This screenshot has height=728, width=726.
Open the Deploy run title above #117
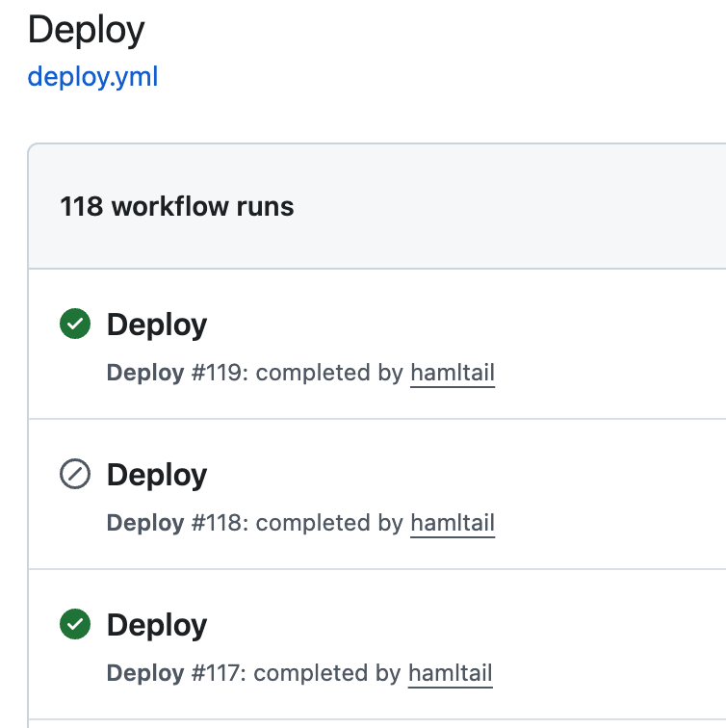pyautogui.click(x=156, y=625)
